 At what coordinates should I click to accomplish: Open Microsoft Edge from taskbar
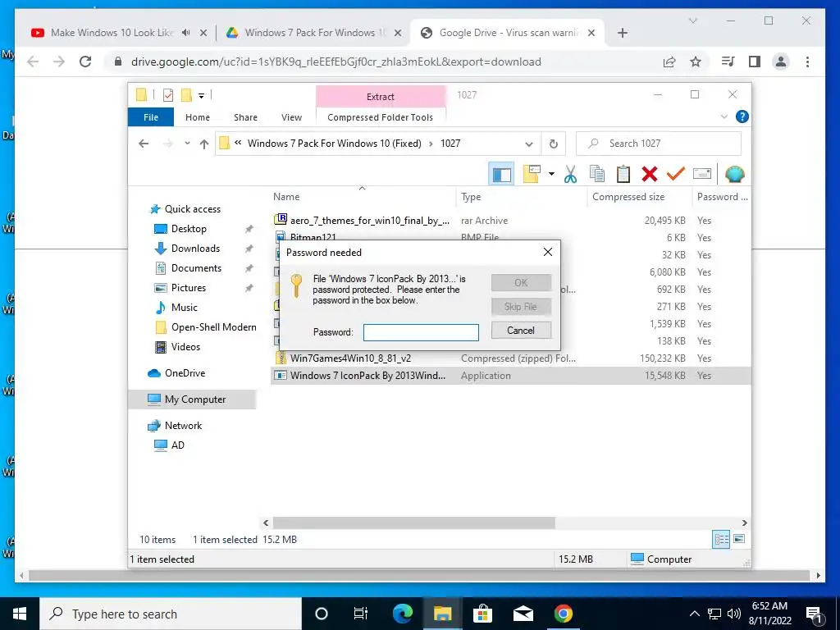pos(403,614)
